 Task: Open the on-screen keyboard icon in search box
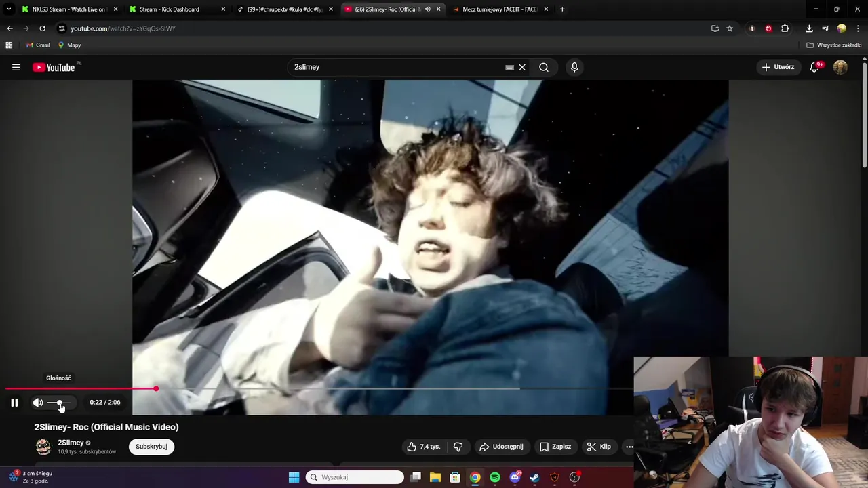[510, 67]
